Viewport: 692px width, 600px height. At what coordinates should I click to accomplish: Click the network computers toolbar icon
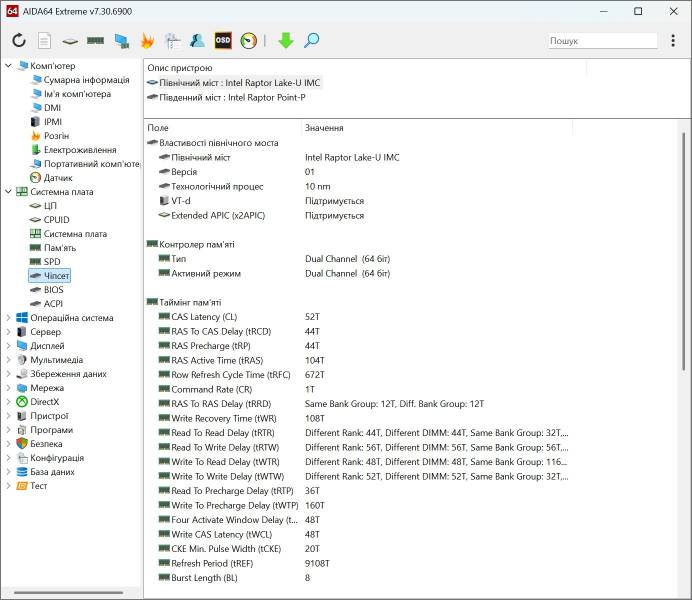121,41
